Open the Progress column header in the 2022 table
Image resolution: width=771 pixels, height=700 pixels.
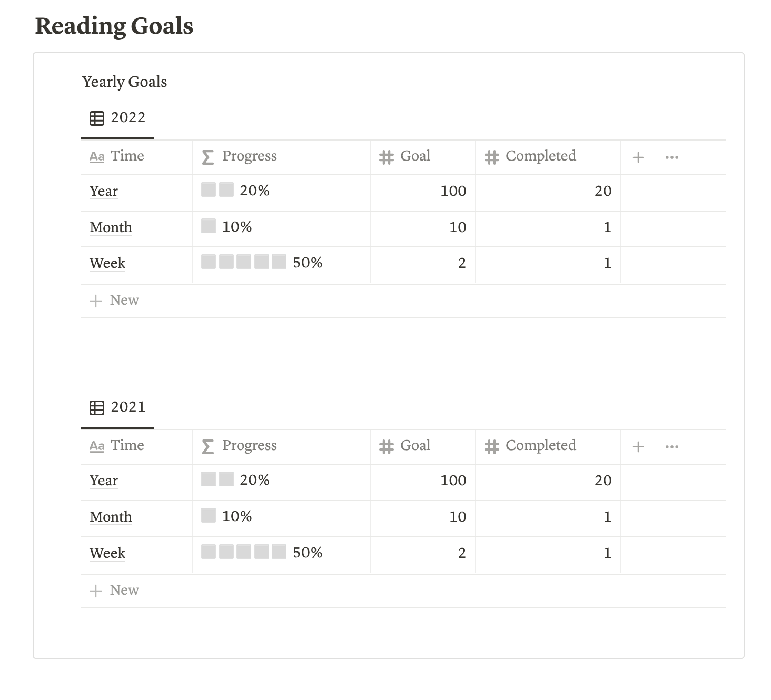281,157
